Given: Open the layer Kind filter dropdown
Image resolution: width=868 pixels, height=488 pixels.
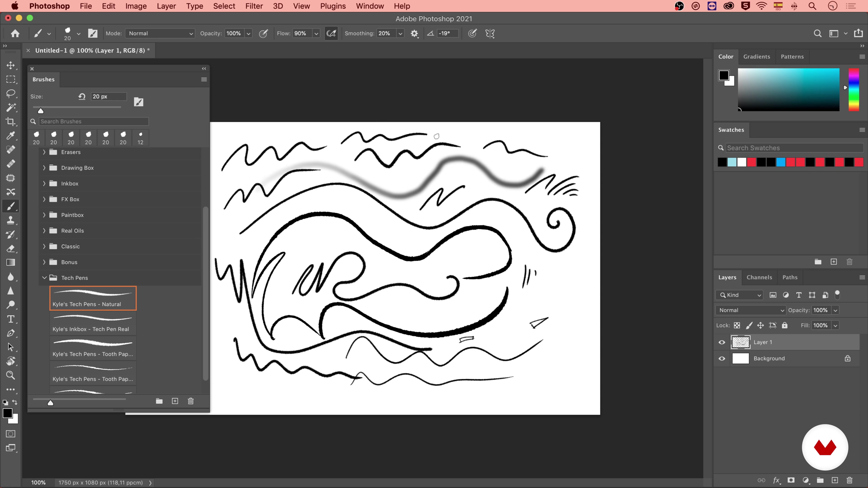Looking at the screenshot, I should point(739,295).
